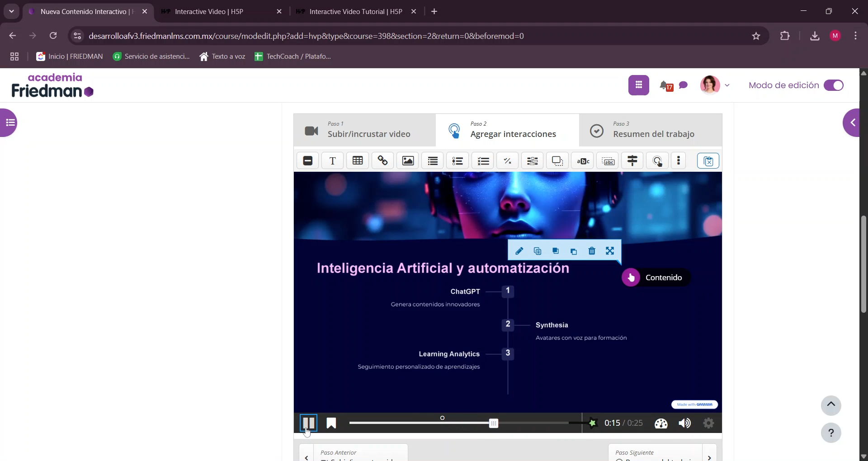Viewport: 868px width, 461px height.
Task: Insert an Image interaction
Action: pyautogui.click(x=408, y=161)
